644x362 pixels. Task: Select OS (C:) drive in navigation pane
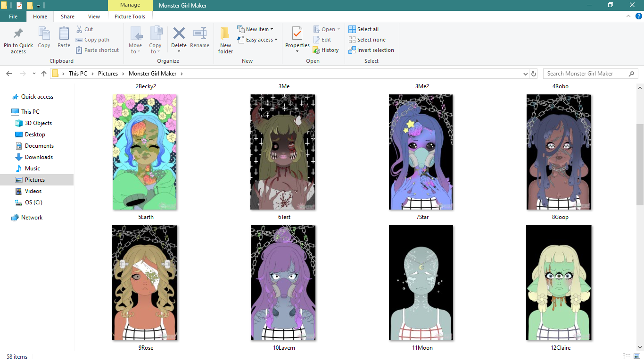coord(33,202)
